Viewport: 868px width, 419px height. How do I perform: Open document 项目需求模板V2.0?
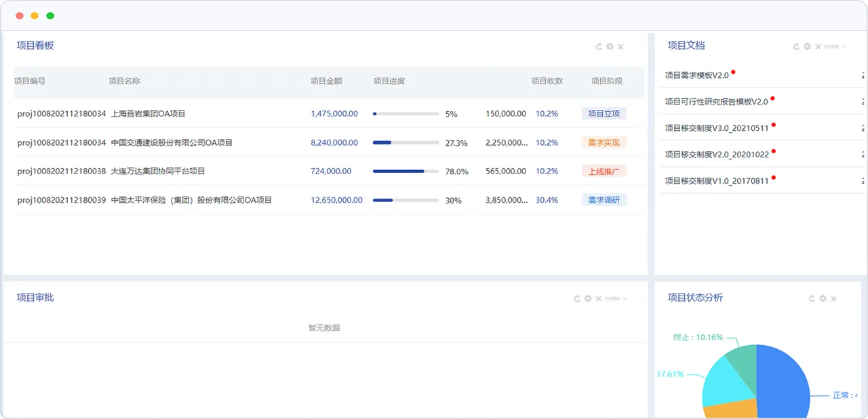pyautogui.click(x=696, y=75)
